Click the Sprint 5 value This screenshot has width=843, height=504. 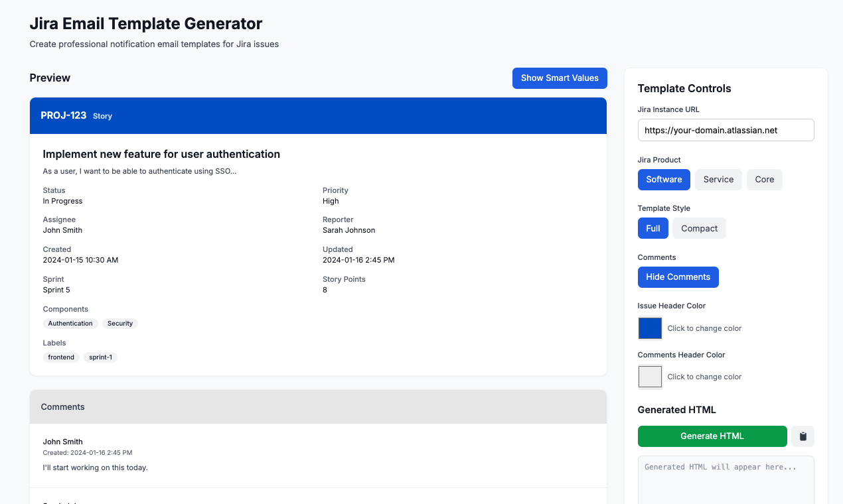click(x=56, y=290)
